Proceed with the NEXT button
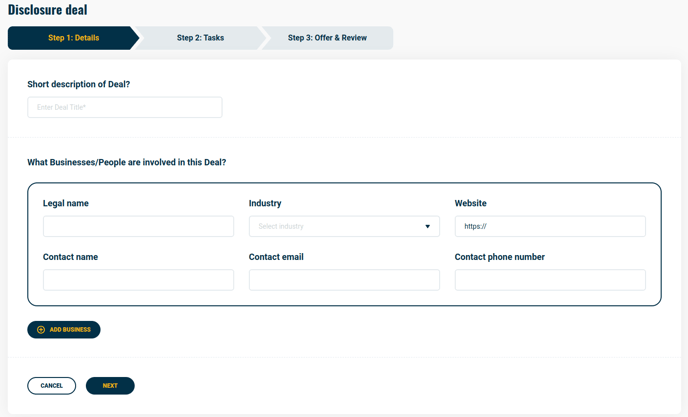688x417 pixels. (x=110, y=386)
